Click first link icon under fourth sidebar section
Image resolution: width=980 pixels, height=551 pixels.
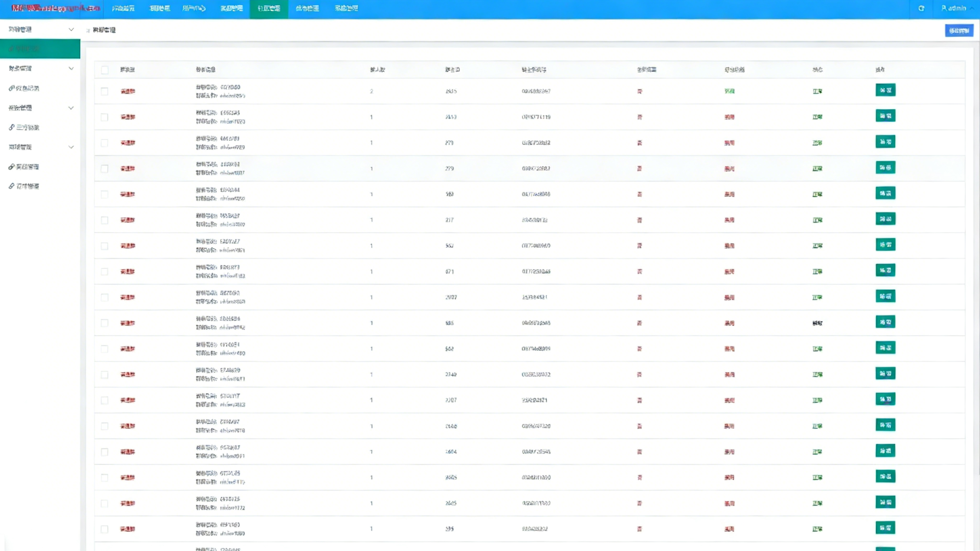(x=11, y=167)
